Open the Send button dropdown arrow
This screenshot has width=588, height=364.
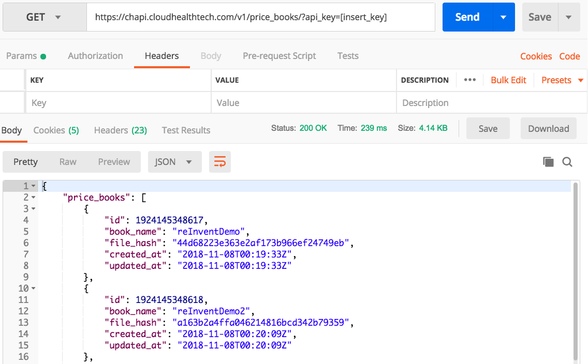pyautogui.click(x=503, y=17)
